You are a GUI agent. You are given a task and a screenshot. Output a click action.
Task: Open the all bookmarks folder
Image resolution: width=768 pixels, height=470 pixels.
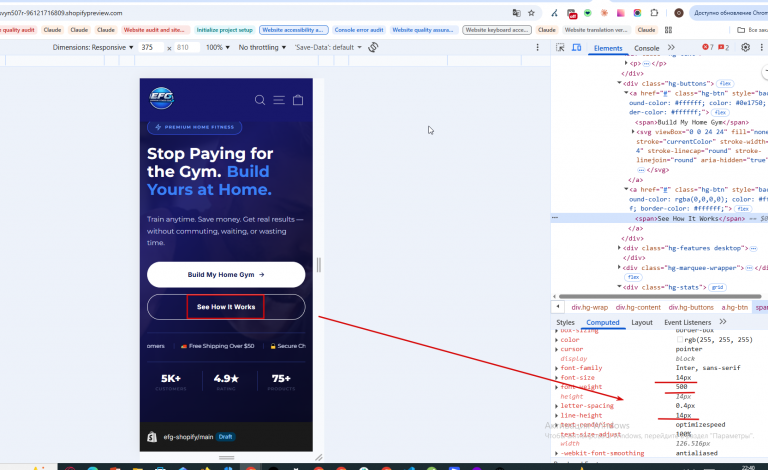752,30
